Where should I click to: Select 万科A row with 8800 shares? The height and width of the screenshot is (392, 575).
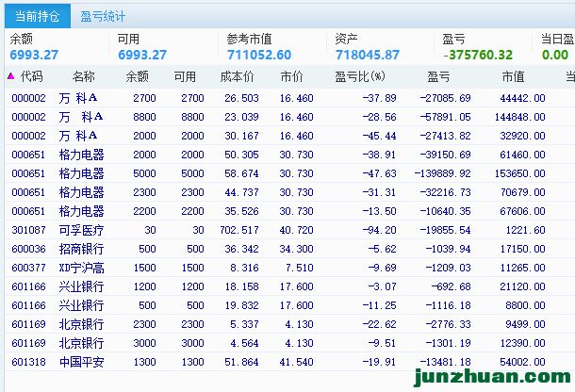tap(81, 117)
